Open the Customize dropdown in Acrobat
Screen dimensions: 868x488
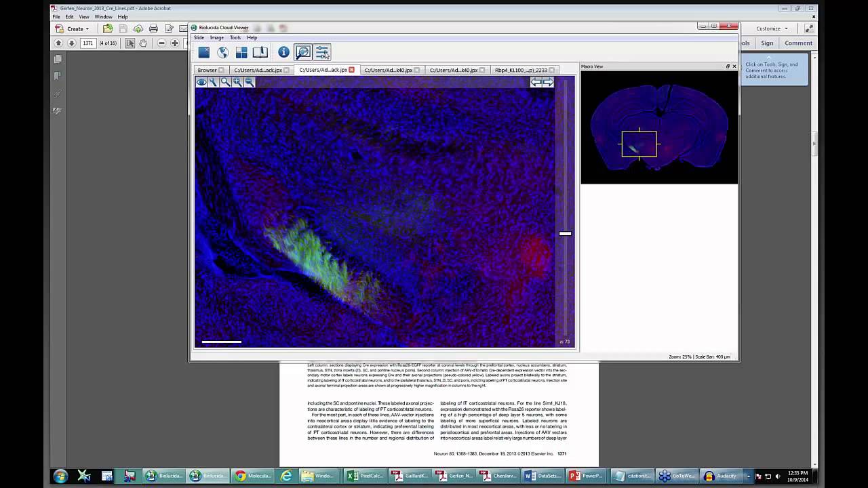pyautogui.click(x=772, y=28)
